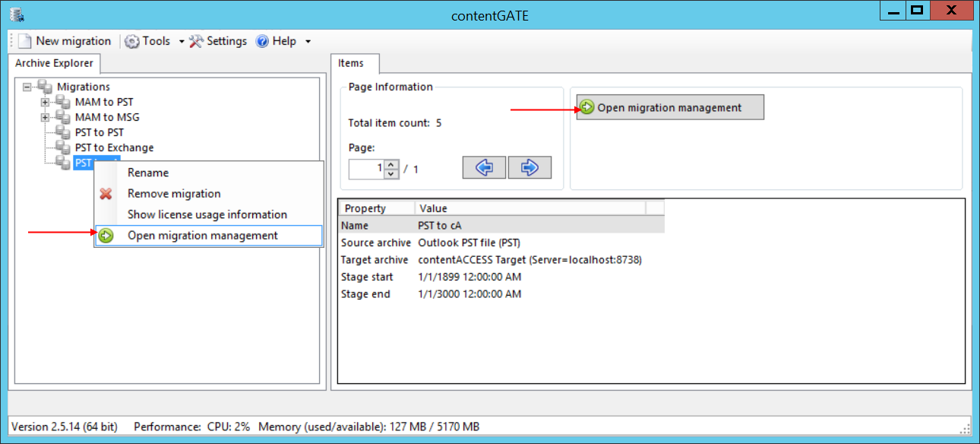Collapse the Migrations root node
This screenshot has height=444, width=980.
27,87
